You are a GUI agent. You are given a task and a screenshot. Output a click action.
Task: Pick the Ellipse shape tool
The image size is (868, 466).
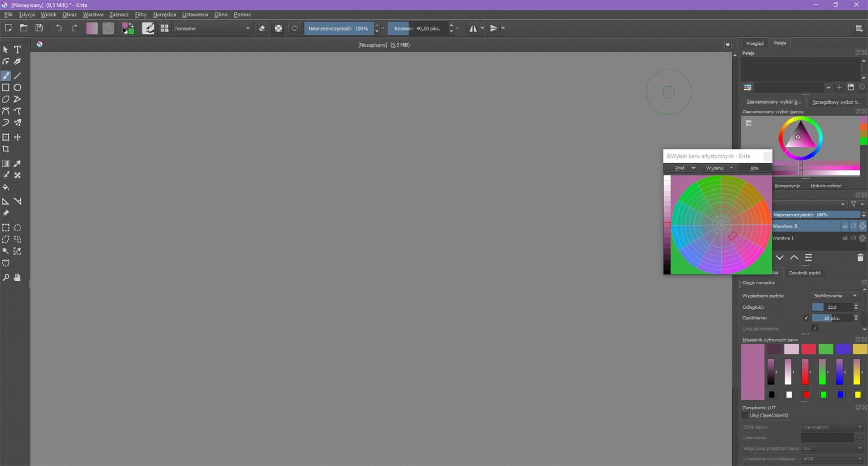click(17, 88)
